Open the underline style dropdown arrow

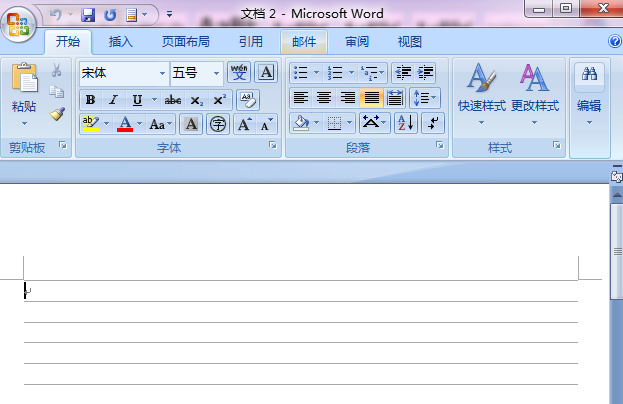(x=154, y=100)
